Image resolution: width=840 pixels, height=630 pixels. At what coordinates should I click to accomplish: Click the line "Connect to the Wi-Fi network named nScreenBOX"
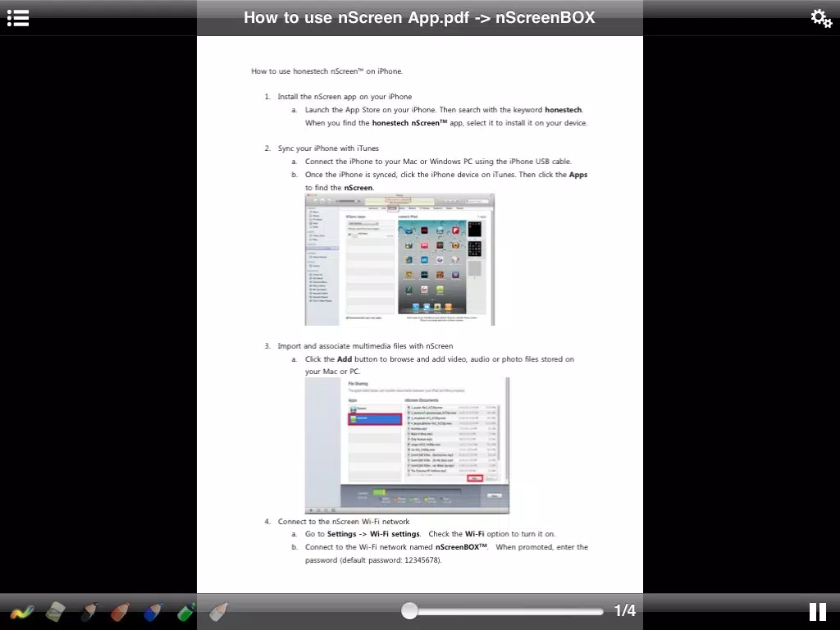[446, 547]
